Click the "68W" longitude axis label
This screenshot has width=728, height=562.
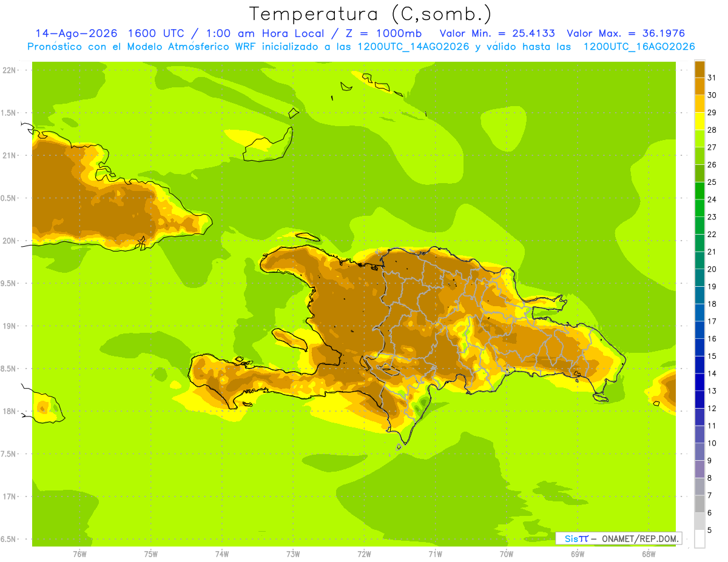click(x=649, y=554)
